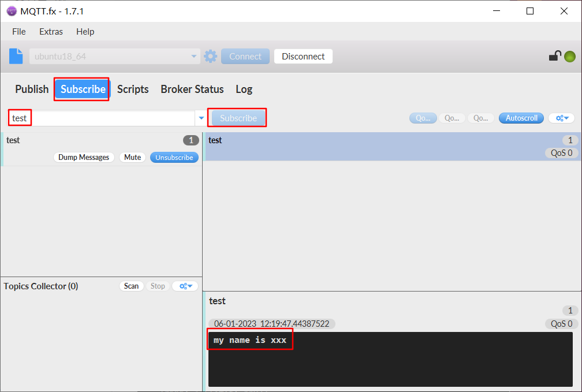This screenshot has width=582, height=392.
Task: Toggle the third QoS setting
Action: pos(481,118)
